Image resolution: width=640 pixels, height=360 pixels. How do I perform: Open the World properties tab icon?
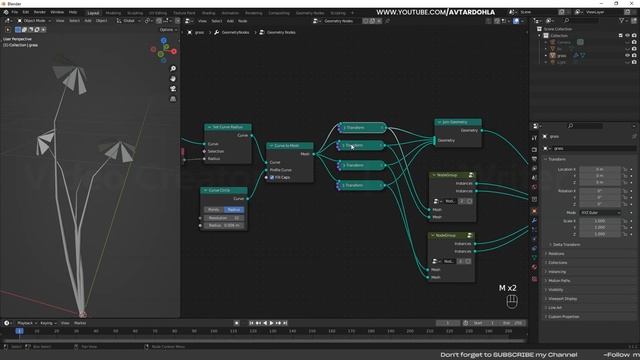(534, 187)
